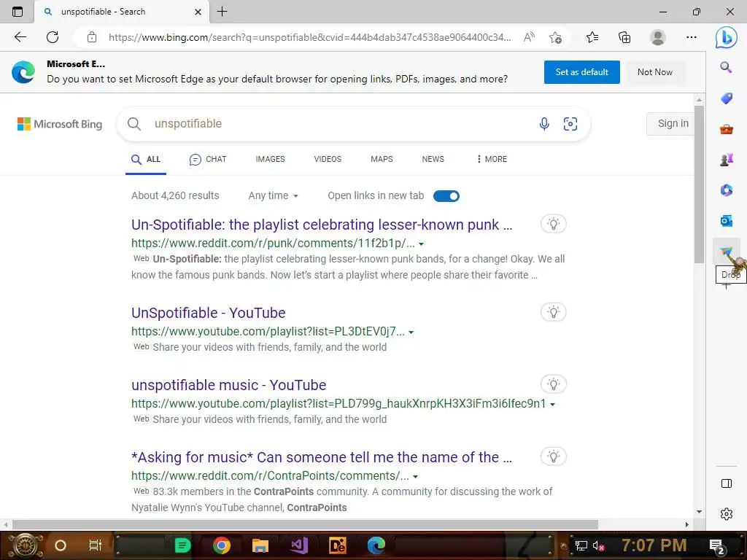Add this page to favorites
The height and width of the screenshot is (560, 747).
pyautogui.click(x=555, y=37)
